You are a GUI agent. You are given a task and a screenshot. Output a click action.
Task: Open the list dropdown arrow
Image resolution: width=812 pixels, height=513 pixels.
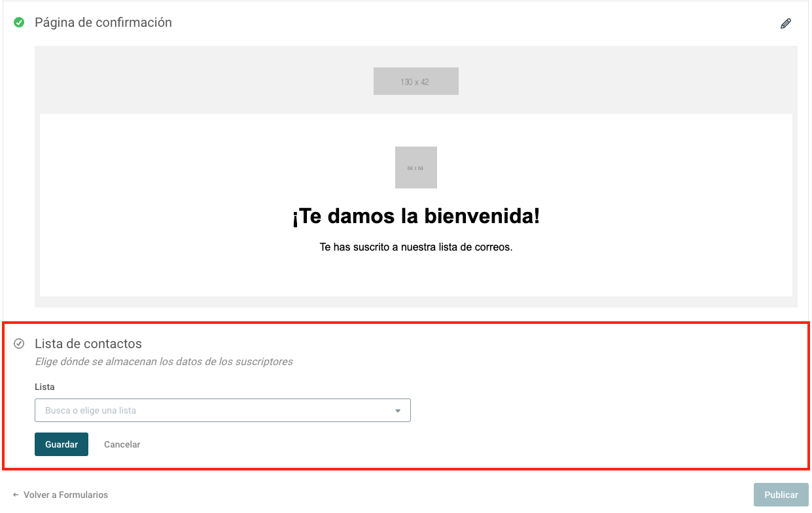tap(398, 411)
